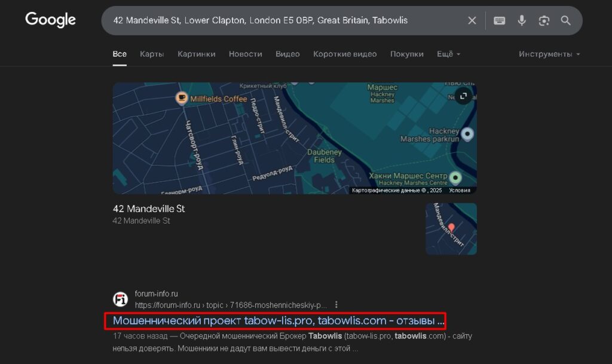Click the forum-info.ru site favicon
The width and height of the screenshot is (612, 364).
tap(121, 299)
